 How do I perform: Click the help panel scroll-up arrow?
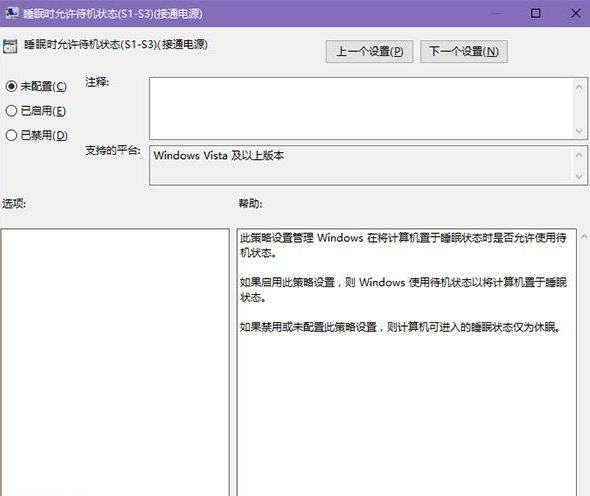(x=584, y=237)
